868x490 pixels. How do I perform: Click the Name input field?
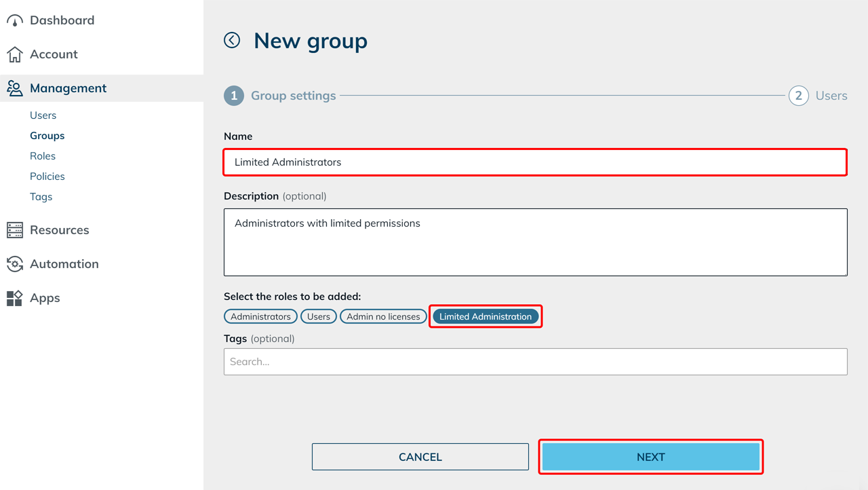pos(536,162)
